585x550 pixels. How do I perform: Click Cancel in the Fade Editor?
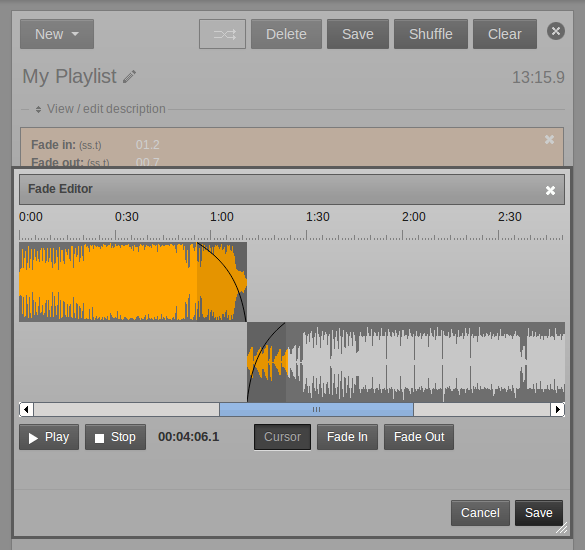click(x=480, y=513)
